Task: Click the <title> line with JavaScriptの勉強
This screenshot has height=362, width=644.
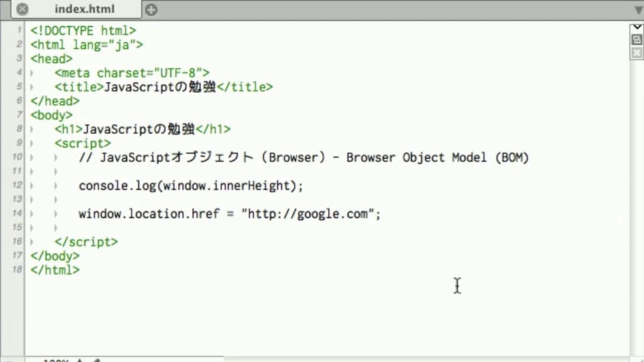Action: [x=164, y=87]
